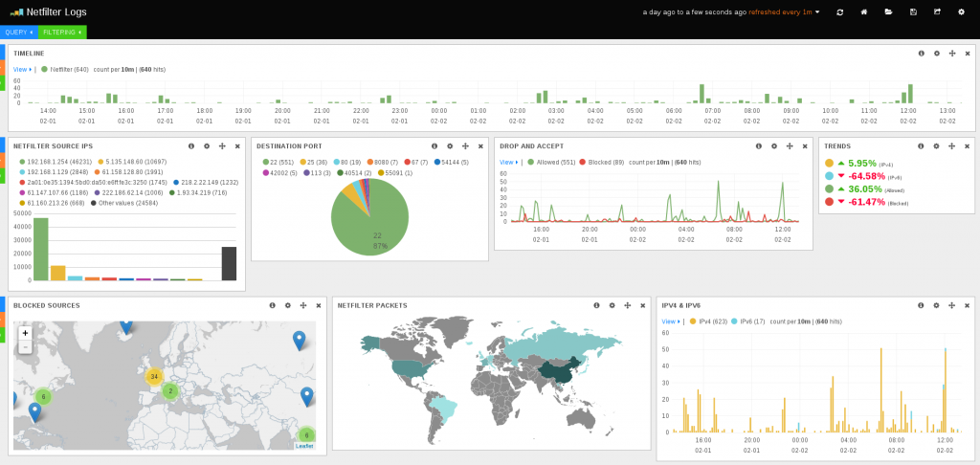The height and width of the screenshot is (465, 980).
Task: Click the red Blocked trend color dot
Action: 829,201
